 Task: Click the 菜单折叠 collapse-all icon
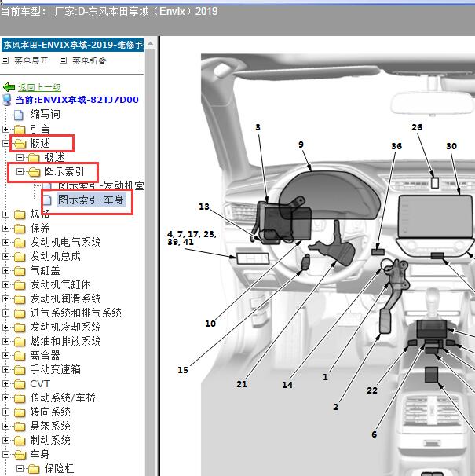(x=63, y=60)
